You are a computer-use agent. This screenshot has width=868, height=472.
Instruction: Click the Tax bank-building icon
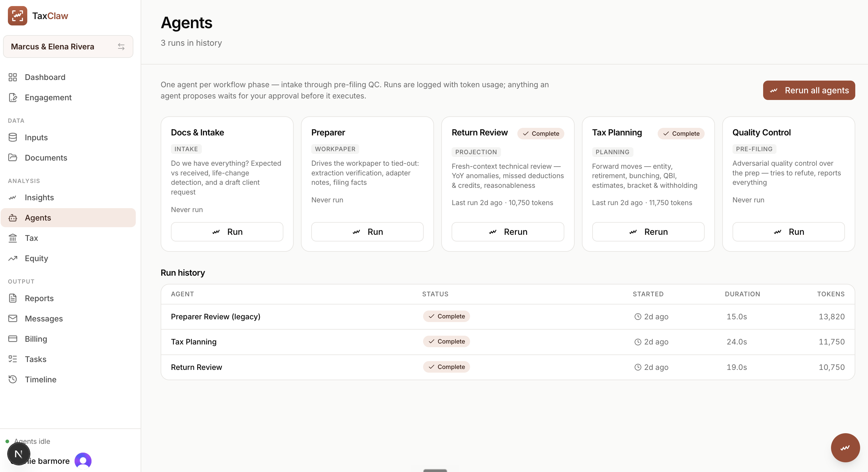click(x=13, y=238)
